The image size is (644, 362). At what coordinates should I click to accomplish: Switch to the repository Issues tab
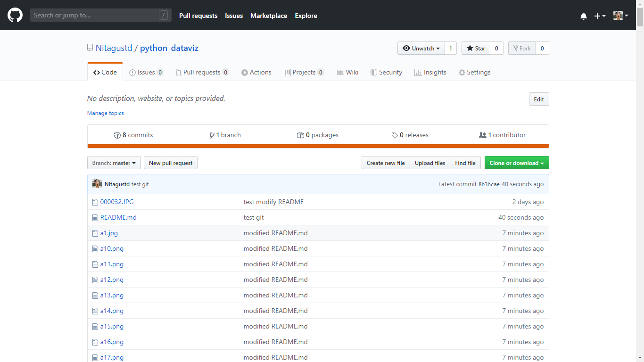pos(146,72)
